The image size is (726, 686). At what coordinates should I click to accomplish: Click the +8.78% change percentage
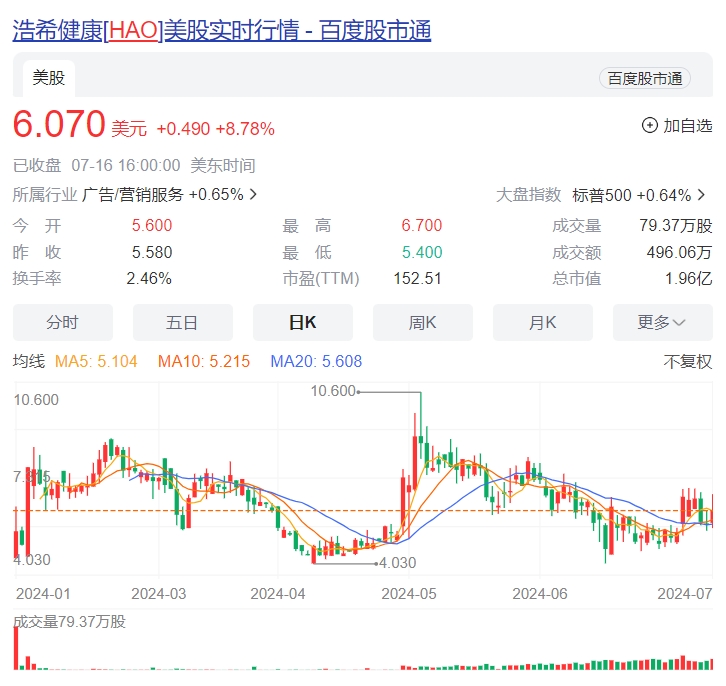pyautogui.click(x=245, y=129)
